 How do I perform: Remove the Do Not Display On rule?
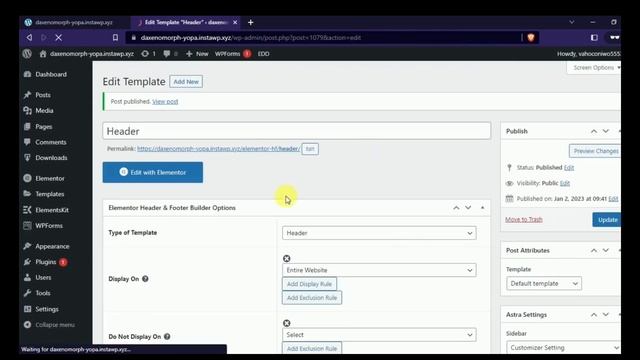pos(287,323)
